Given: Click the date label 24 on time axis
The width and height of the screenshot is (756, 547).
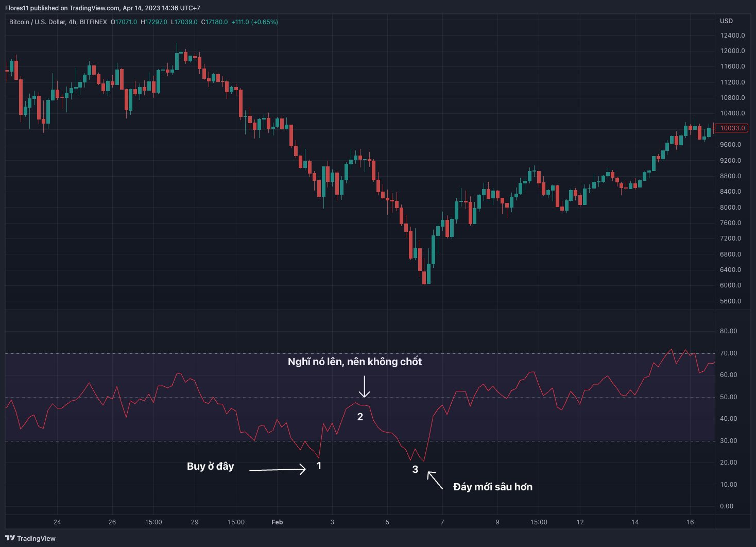Looking at the screenshot, I should tap(57, 522).
